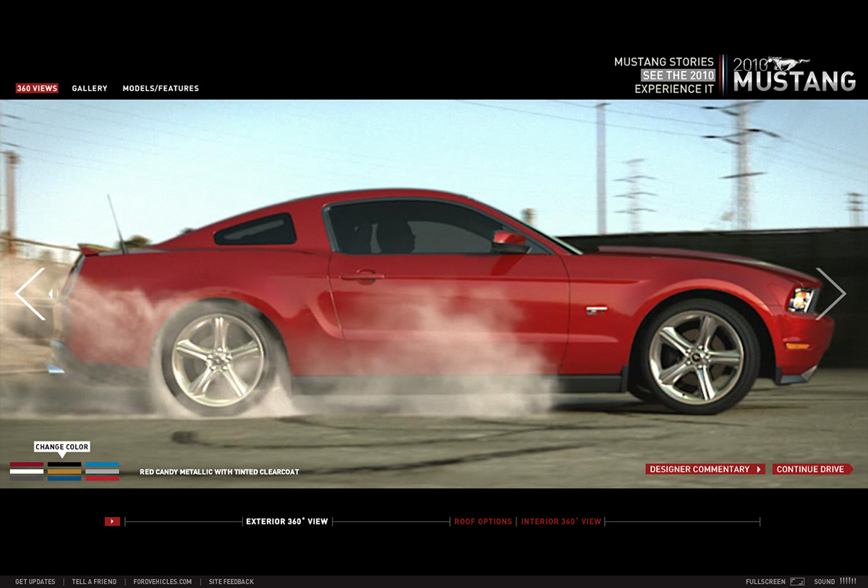
Task: Click the Change Color label
Action: tap(62, 447)
